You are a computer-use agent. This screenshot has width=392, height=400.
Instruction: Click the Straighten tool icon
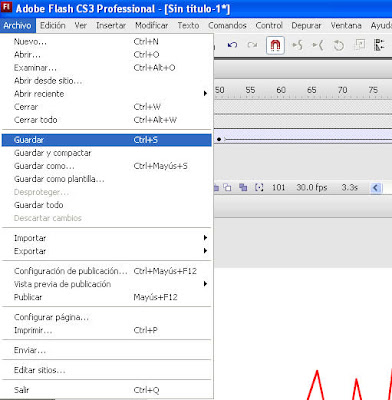tap(318, 45)
